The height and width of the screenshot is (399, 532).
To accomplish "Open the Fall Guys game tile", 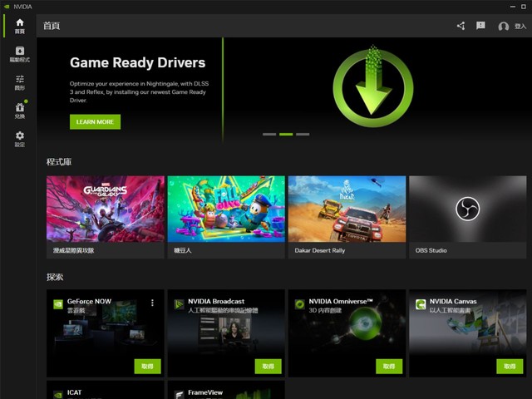I will tap(226, 217).
